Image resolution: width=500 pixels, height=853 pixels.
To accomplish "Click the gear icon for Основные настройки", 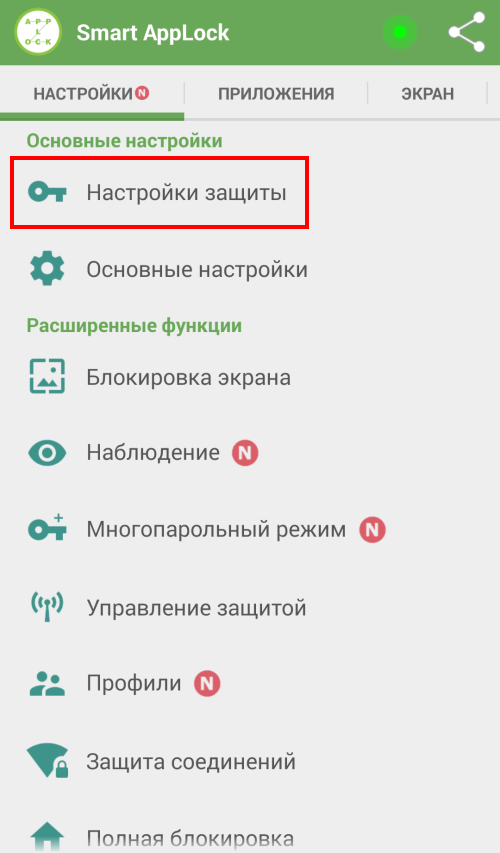I will tap(47, 269).
